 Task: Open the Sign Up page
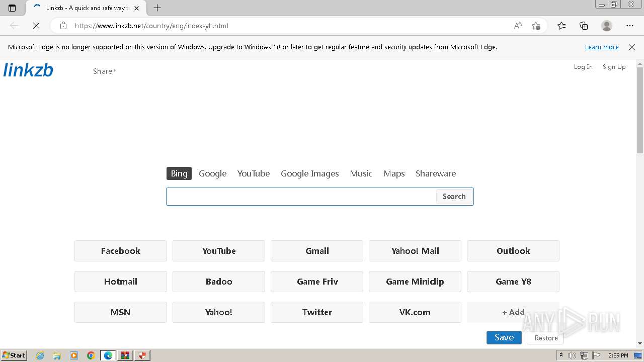click(614, 67)
